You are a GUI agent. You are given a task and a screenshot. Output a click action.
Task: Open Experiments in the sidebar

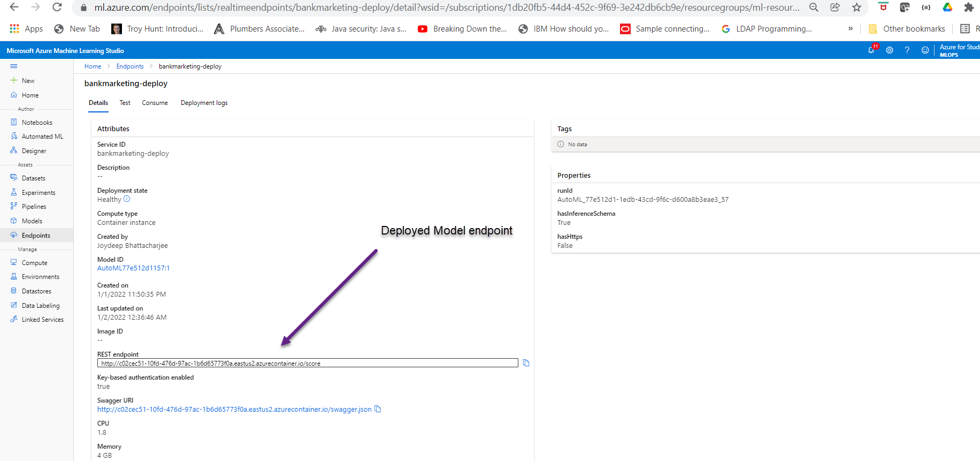point(39,192)
